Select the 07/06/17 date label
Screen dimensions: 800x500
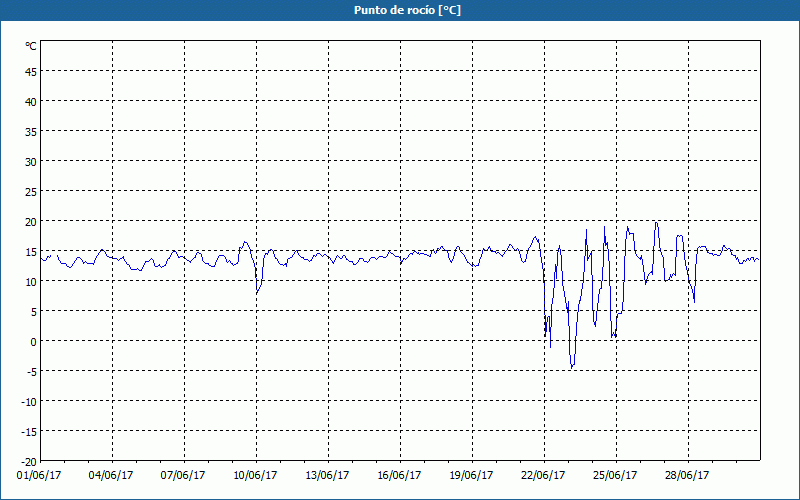click(183, 476)
